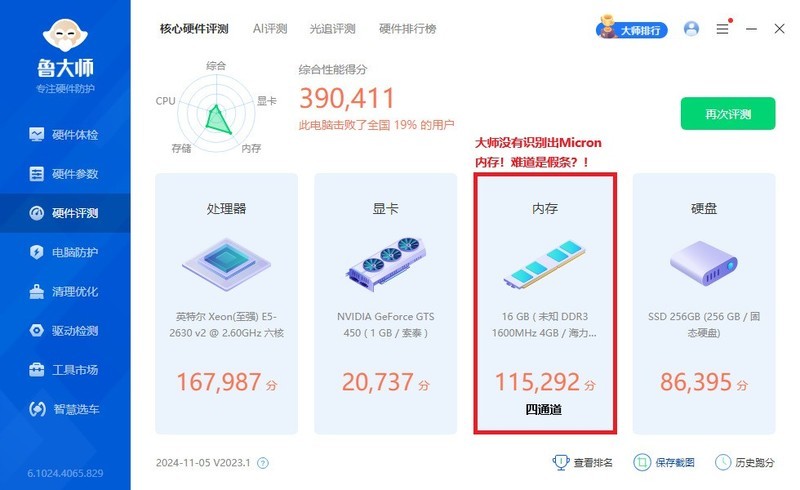Switch to the 光追评测 tab
Screen dimensions: 800x490
click(x=332, y=29)
